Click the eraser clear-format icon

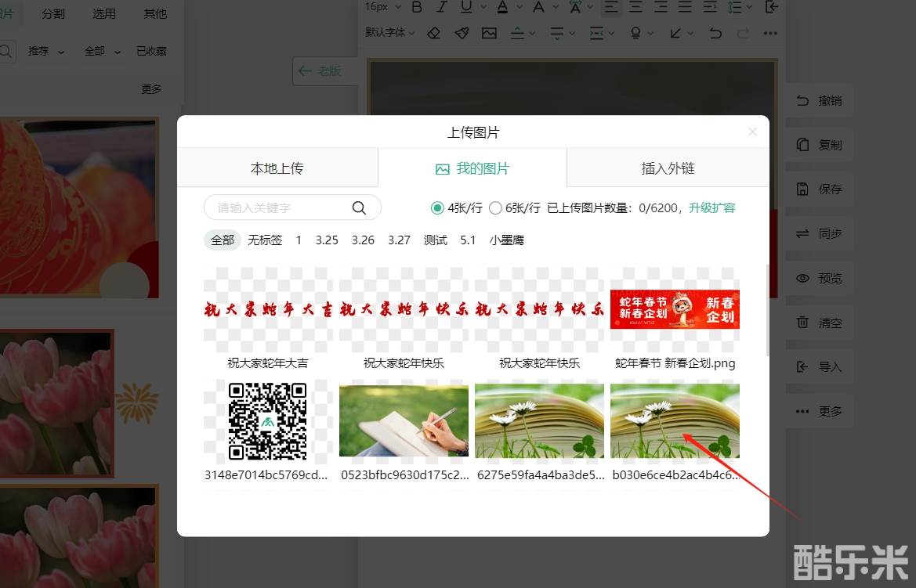tap(434, 33)
